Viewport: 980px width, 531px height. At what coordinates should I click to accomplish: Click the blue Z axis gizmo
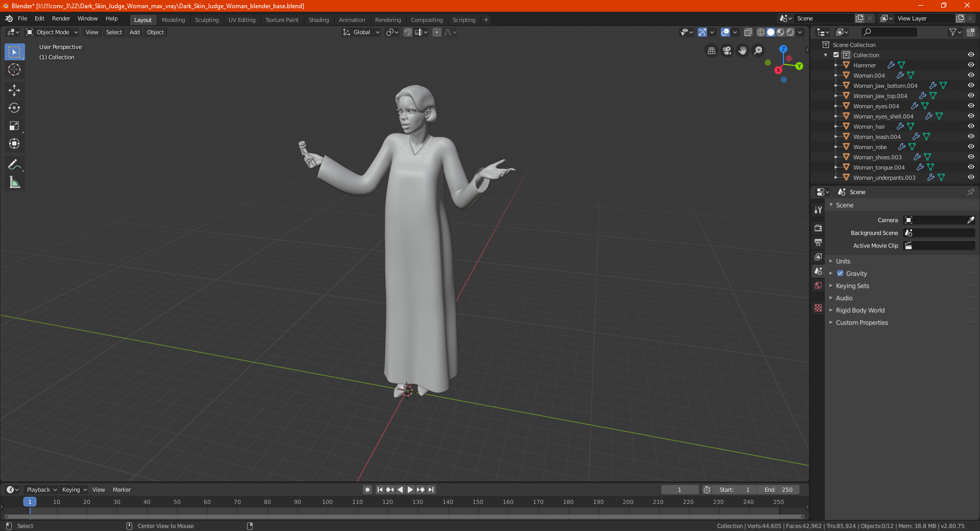click(783, 49)
